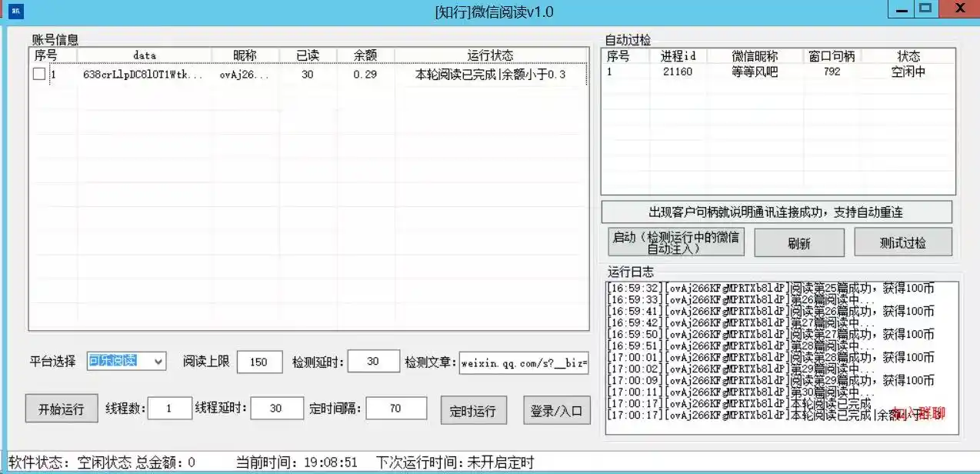Click the 定时间隔 timer interval field
The width and height of the screenshot is (980, 474).
(395, 409)
